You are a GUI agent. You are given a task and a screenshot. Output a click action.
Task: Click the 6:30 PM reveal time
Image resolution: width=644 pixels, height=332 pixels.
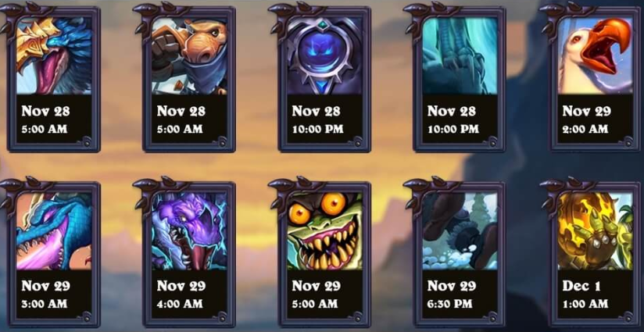[449, 304]
